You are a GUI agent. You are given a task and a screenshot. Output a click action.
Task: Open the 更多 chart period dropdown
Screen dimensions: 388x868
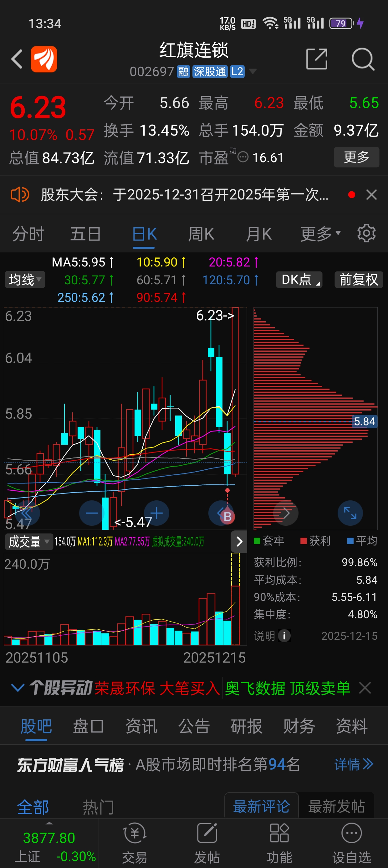coord(321,234)
